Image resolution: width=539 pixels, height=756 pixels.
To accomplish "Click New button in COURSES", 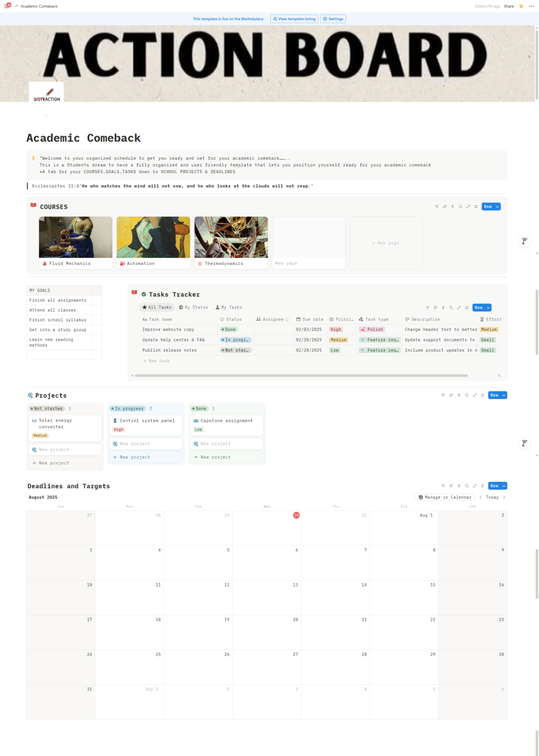I will pyautogui.click(x=488, y=206).
